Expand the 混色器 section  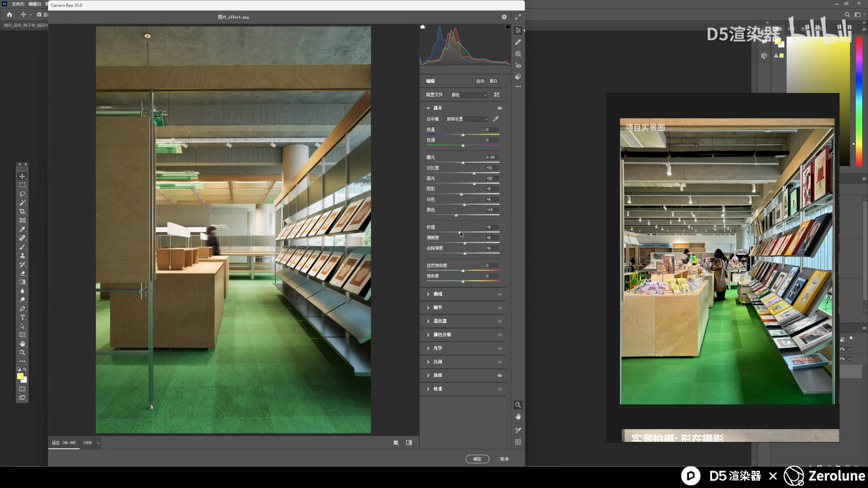(440, 321)
